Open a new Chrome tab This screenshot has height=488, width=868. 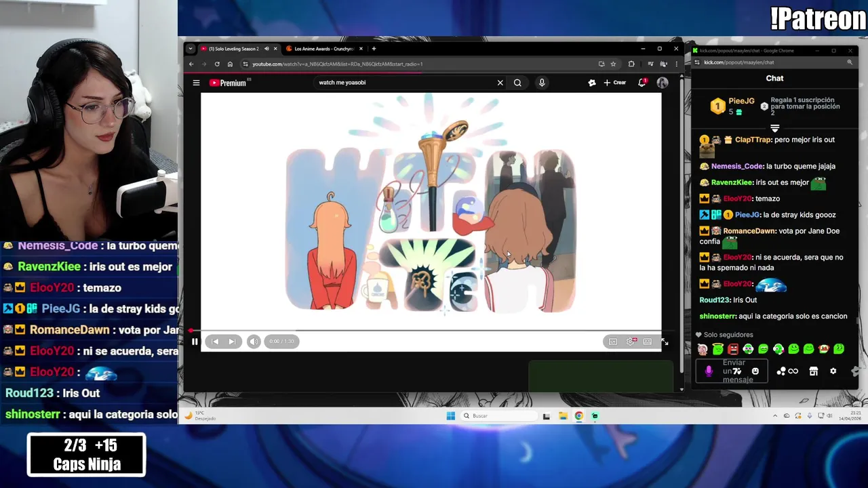click(x=374, y=49)
